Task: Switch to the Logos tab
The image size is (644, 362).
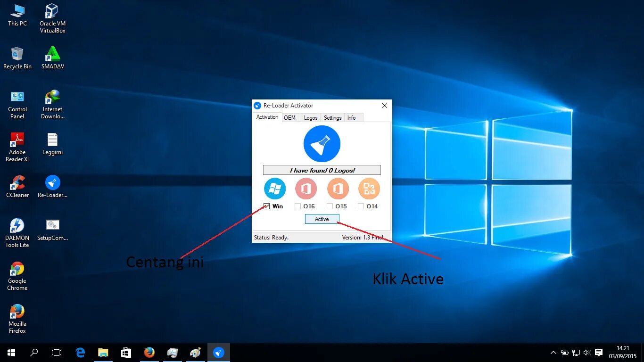Action: click(311, 118)
